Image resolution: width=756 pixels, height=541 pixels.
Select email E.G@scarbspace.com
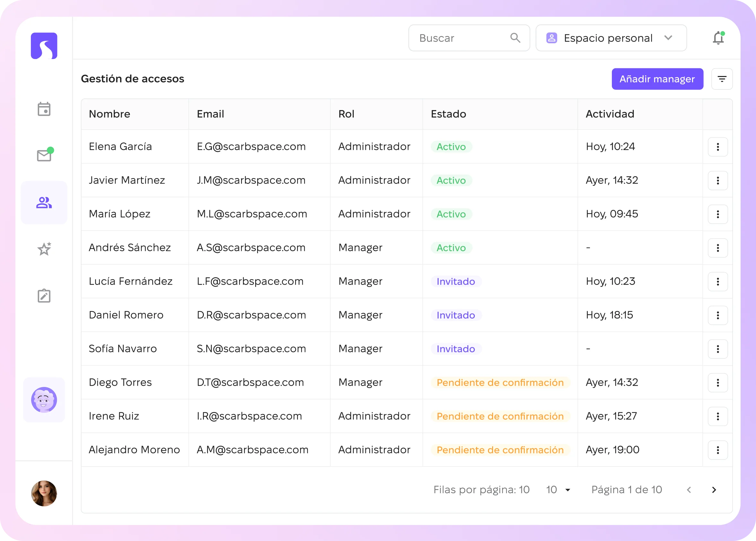(251, 147)
